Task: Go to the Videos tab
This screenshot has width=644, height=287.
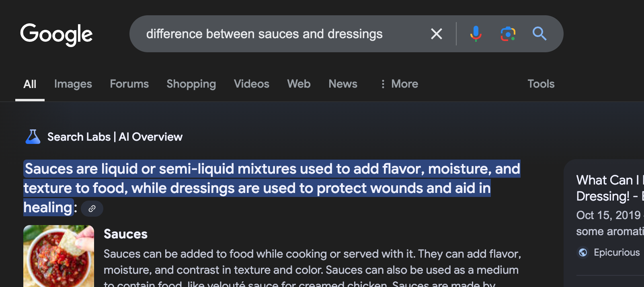Action: (252, 84)
